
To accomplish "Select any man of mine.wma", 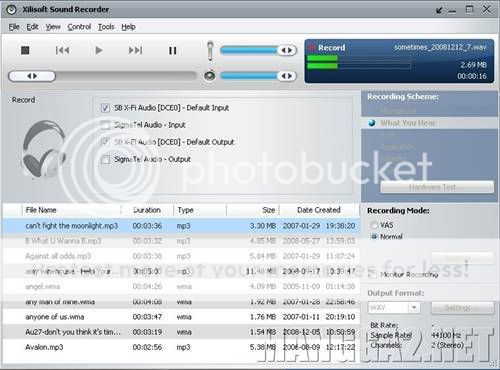I will pyautogui.click(x=181, y=302).
